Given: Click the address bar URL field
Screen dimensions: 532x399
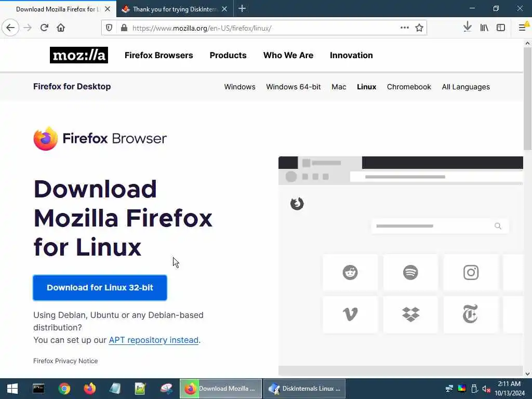Looking at the screenshot, I should (264, 28).
